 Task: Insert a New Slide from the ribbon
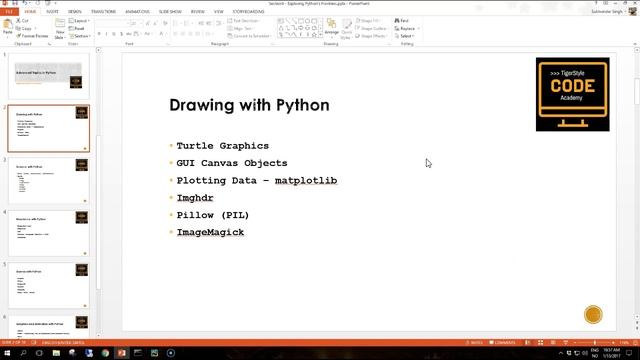(x=60, y=28)
